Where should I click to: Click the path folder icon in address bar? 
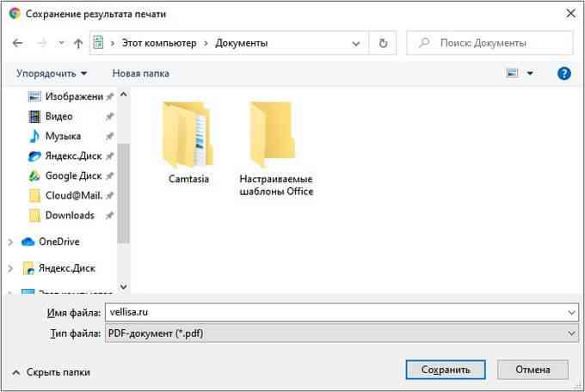coord(98,43)
